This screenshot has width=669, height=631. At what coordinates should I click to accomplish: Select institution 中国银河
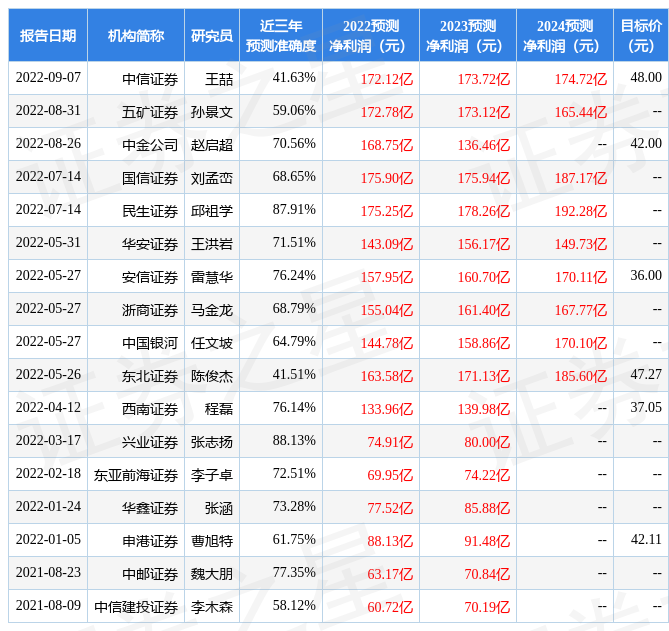pos(150,343)
